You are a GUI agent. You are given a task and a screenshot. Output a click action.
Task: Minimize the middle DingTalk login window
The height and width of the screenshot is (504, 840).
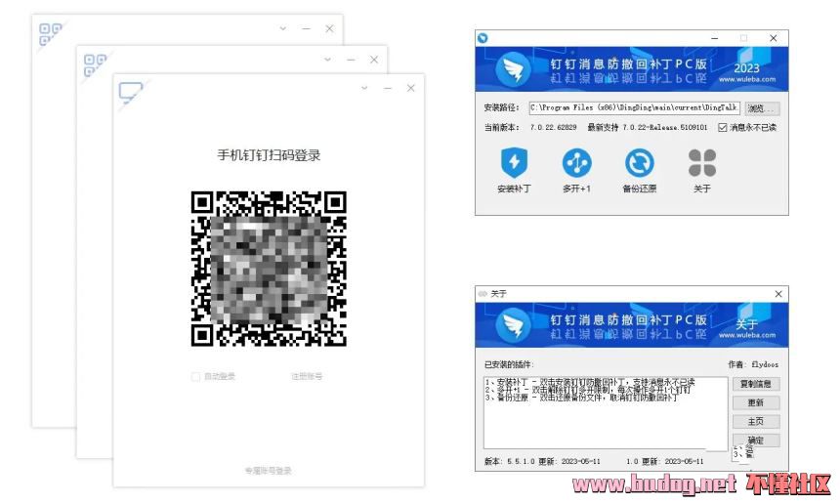pos(351,60)
